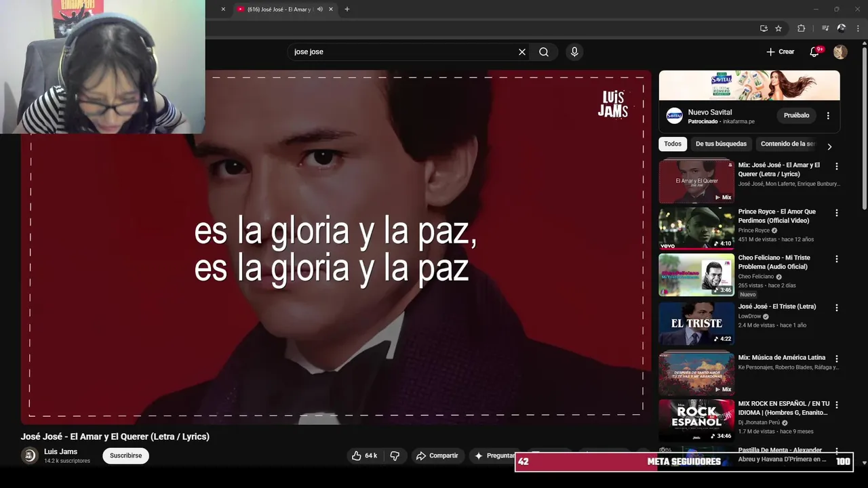Select the 'Todos' filter chip
The height and width of the screenshot is (488, 868).
point(673,144)
